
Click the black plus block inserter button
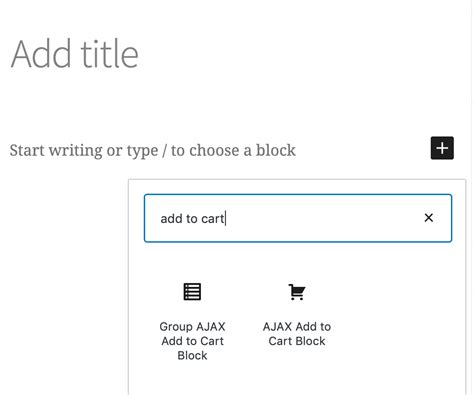[x=442, y=148]
